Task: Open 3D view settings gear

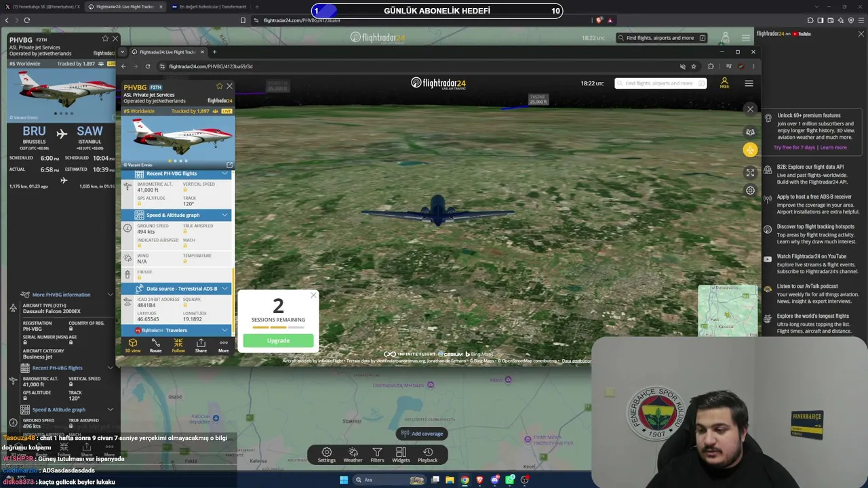Action: click(x=750, y=190)
